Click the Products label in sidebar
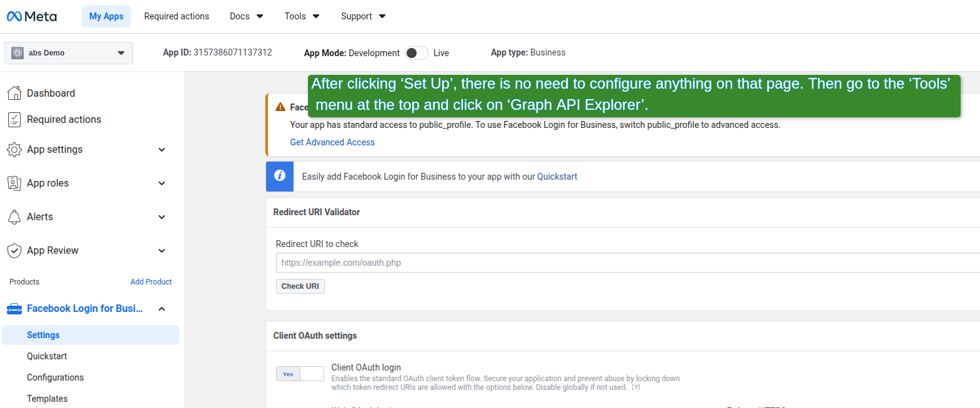 tap(24, 282)
